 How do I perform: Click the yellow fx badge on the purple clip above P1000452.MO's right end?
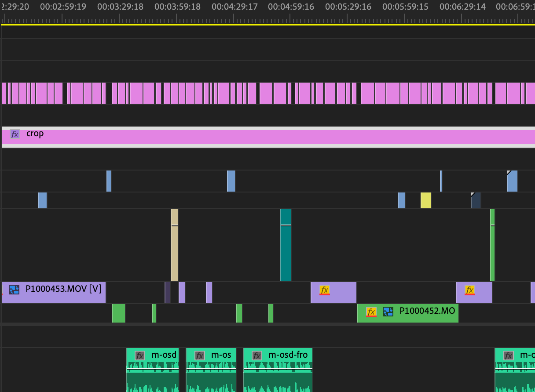(x=470, y=290)
